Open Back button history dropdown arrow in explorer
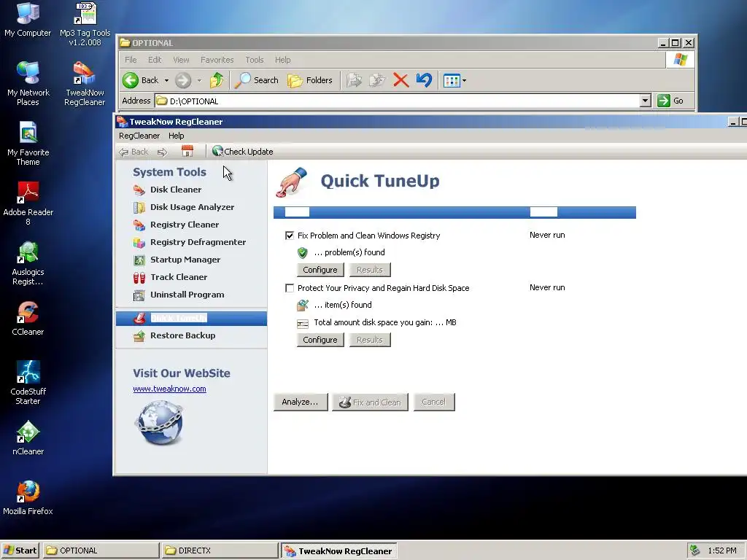747x560 pixels. [166, 80]
